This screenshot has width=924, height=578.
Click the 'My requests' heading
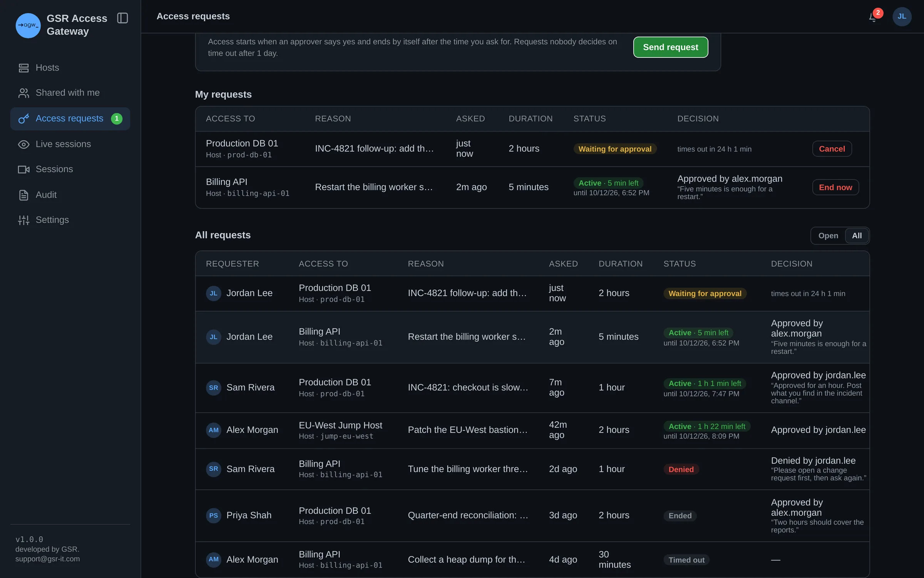(x=223, y=94)
